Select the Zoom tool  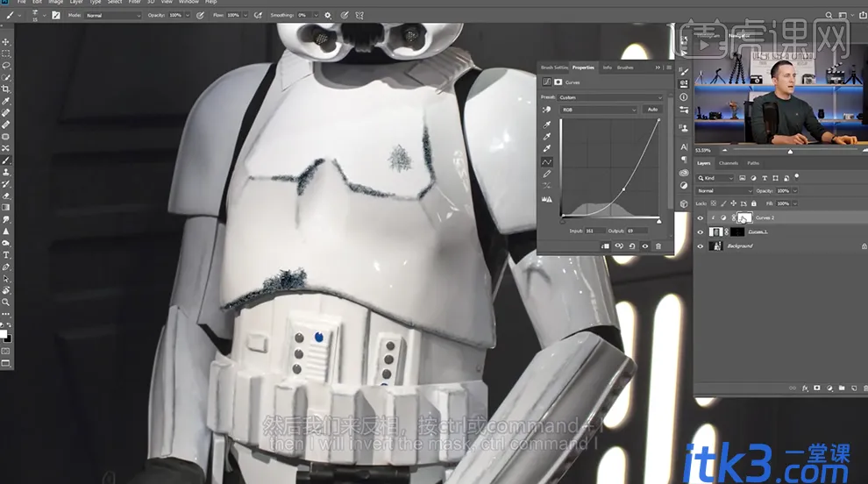[6, 302]
